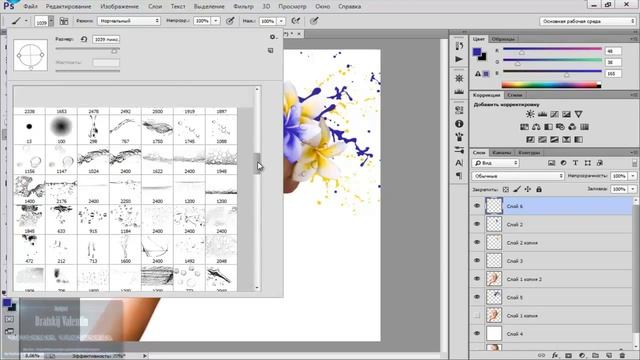Toggle visibility of Слой 3
This screenshot has width=640, height=360.
477,260
